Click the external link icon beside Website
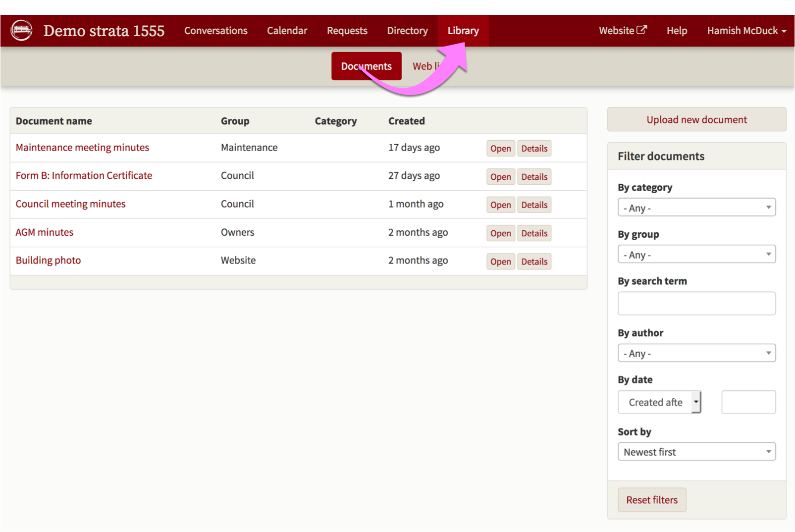This screenshot has height=532, width=795. coord(641,30)
